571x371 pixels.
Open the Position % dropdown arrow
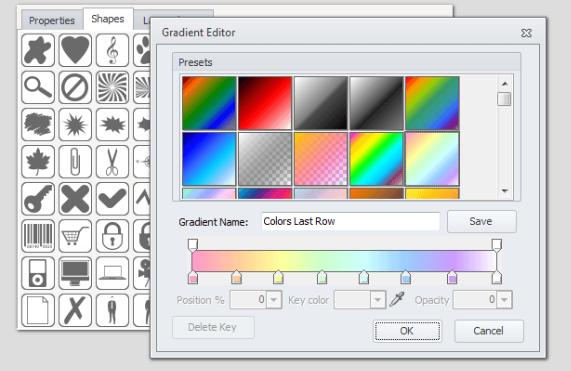point(274,300)
